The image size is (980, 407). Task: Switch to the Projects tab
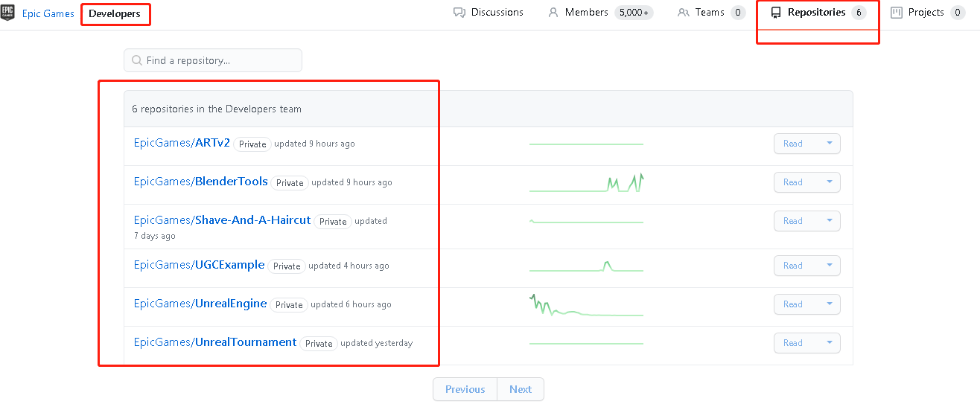pyautogui.click(x=928, y=13)
